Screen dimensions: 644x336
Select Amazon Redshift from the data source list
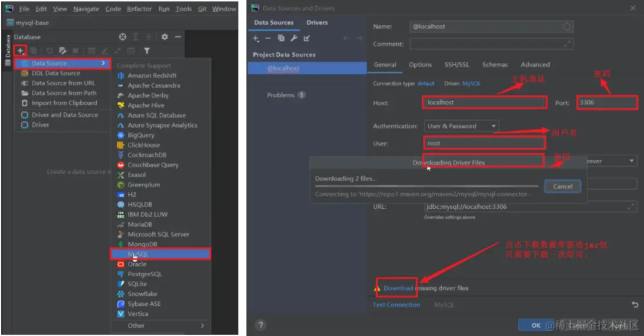pyautogui.click(x=161, y=75)
